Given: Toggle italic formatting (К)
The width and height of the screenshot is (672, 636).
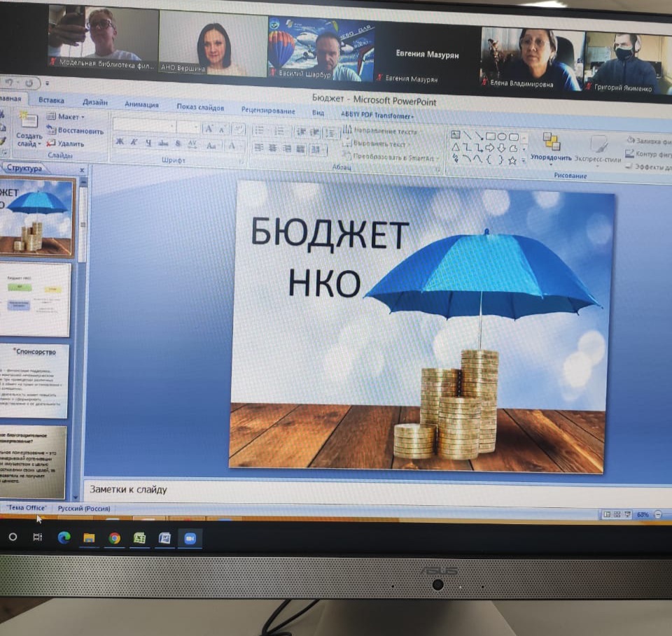Looking at the screenshot, I should tap(134, 143).
